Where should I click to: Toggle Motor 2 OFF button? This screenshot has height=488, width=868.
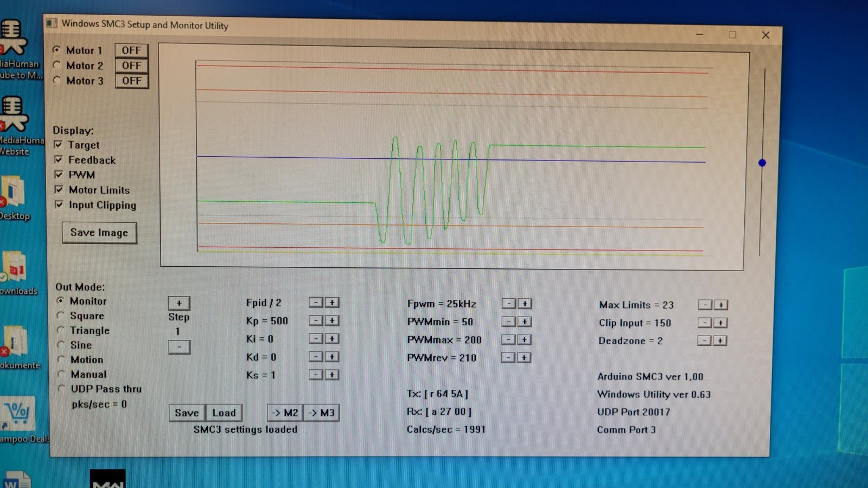pos(131,66)
